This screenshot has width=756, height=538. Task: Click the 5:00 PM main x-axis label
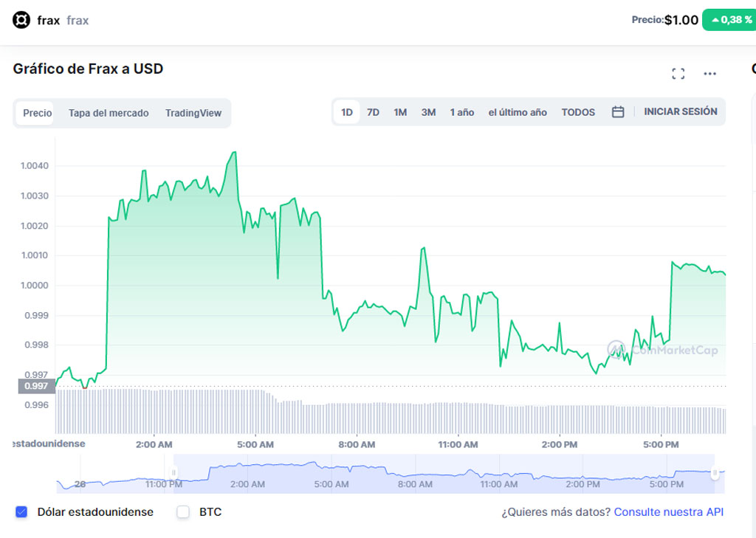pyautogui.click(x=661, y=444)
